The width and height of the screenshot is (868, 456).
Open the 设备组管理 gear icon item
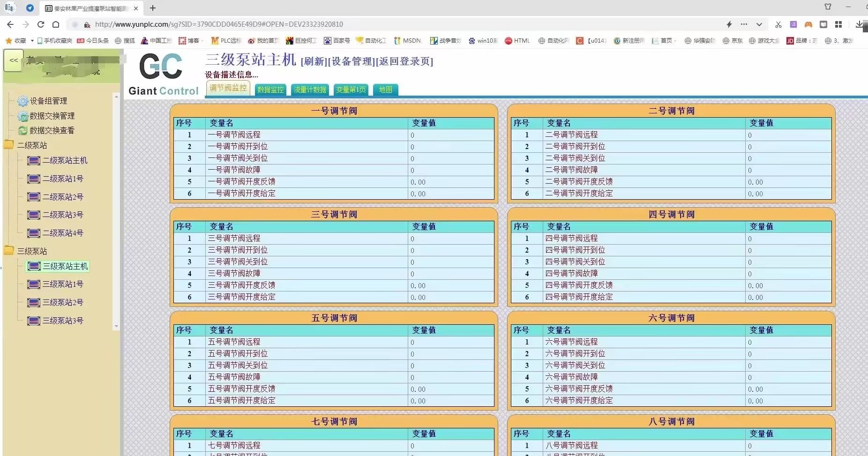click(x=22, y=101)
